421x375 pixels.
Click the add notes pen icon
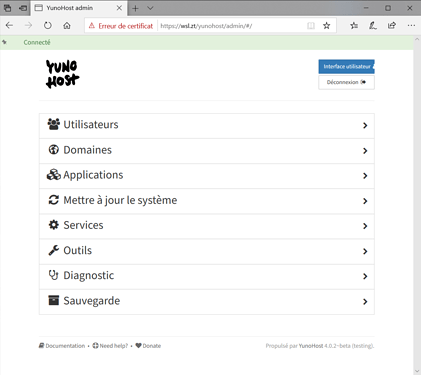(373, 26)
